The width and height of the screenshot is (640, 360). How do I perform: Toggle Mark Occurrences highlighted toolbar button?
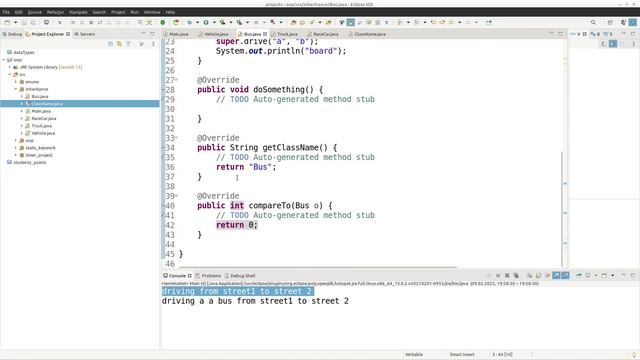[x=351, y=22]
